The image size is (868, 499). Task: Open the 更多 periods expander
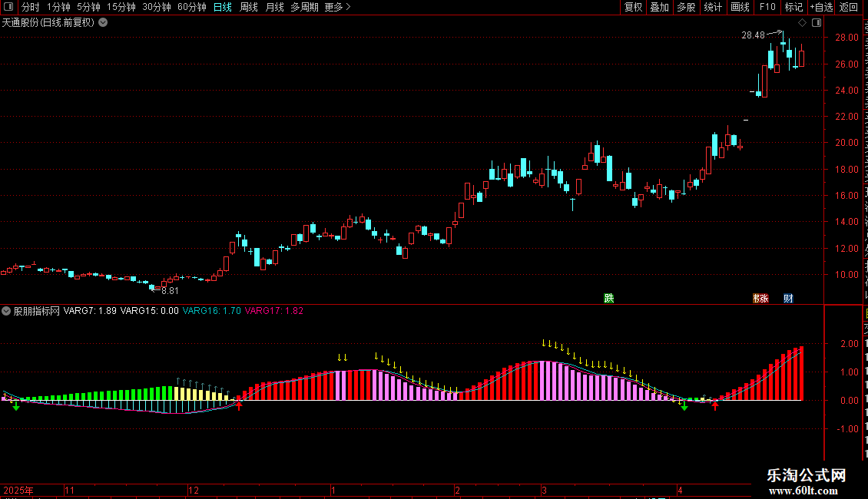point(338,7)
